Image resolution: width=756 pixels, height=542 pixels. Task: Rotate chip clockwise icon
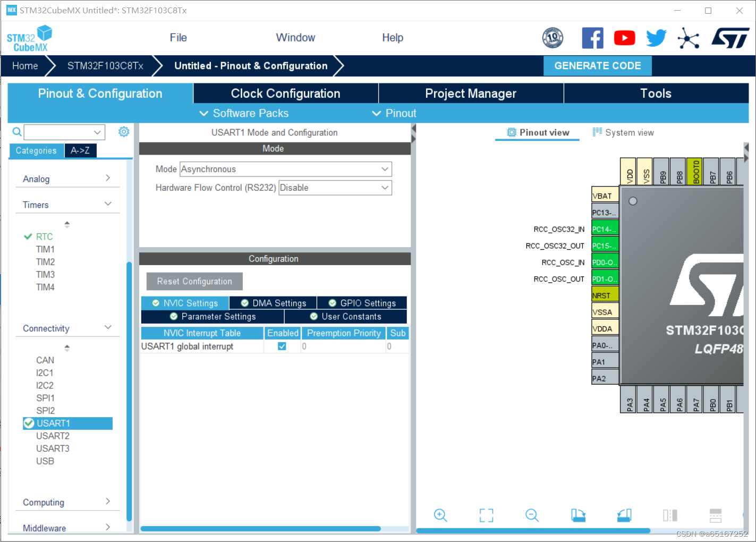(578, 515)
